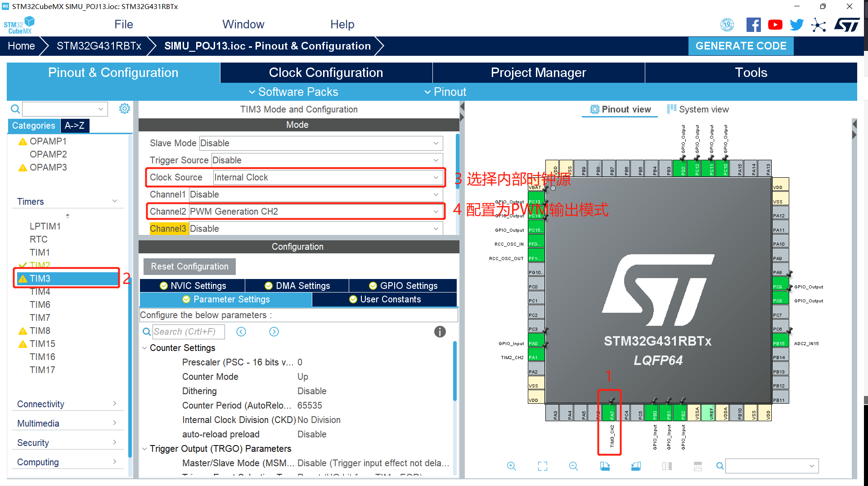Click the fit-to-screen pinout icon

tap(543, 466)
